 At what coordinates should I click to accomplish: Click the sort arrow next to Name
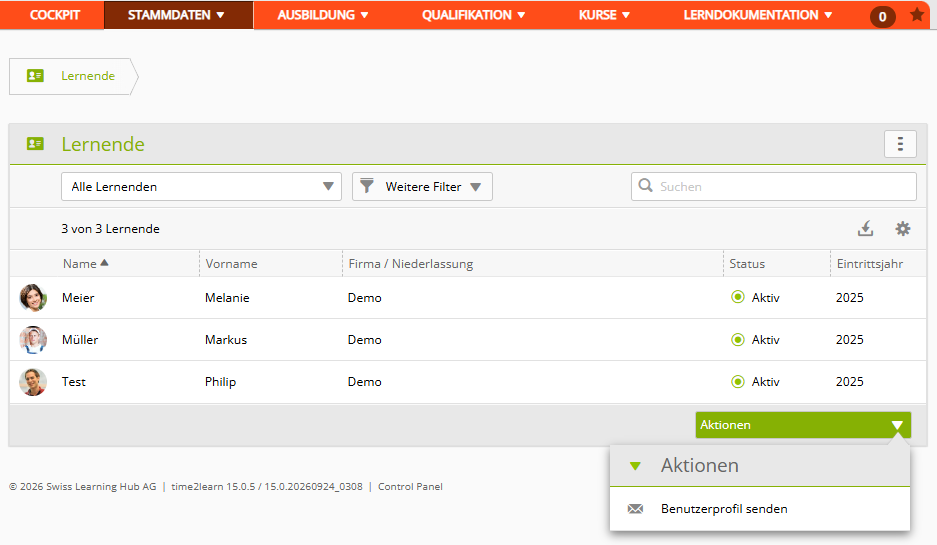click(x=105, y=263)
